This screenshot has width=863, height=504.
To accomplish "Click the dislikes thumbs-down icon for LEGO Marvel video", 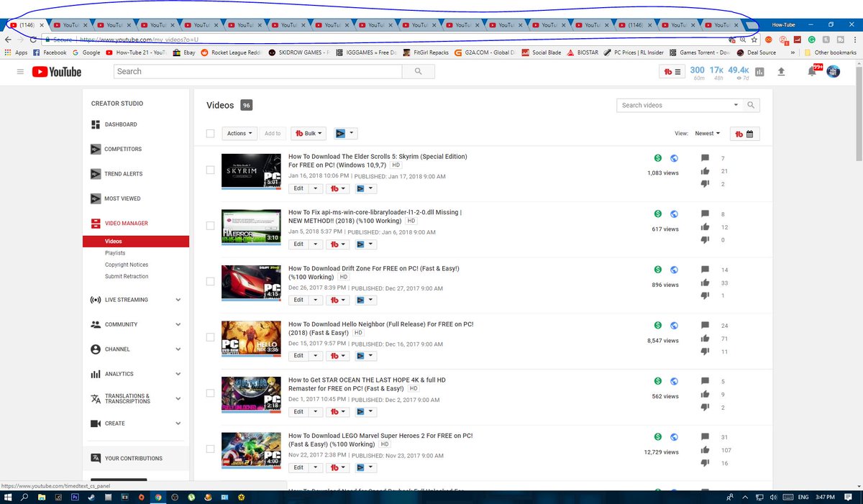I will pos(705,463).
